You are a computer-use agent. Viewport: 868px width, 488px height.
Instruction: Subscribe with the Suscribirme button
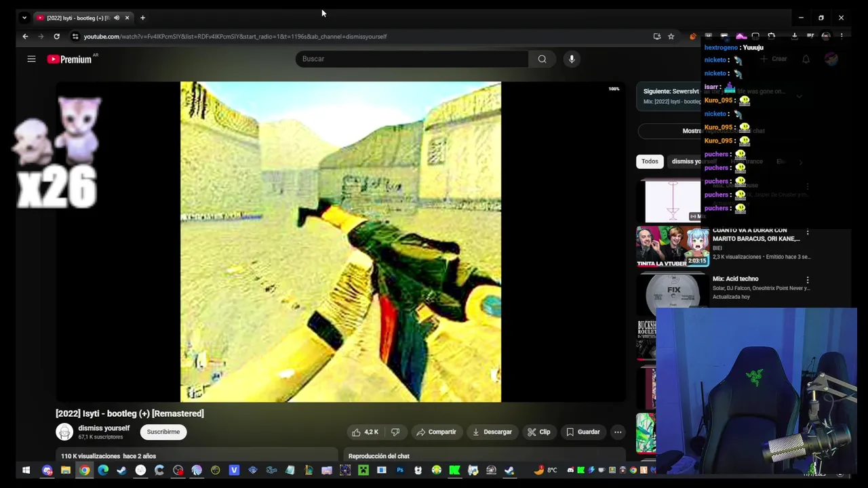(163, 432)
